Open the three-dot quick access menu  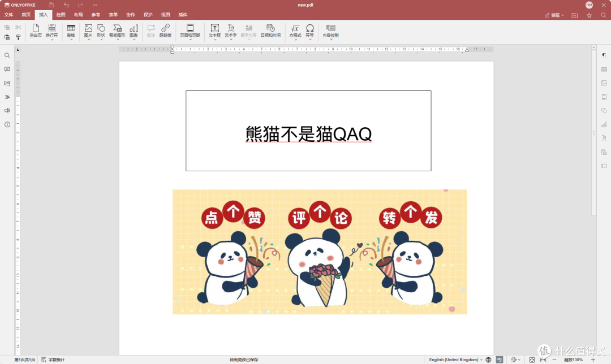(95, 5)
